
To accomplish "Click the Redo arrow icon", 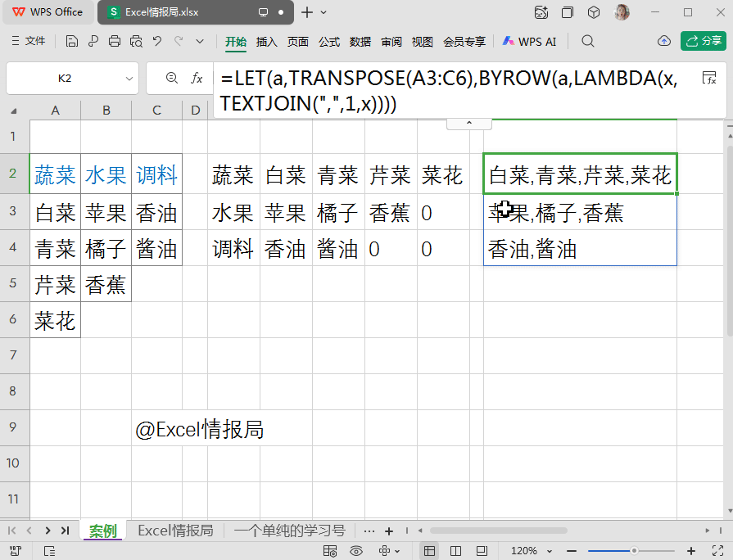I will (x=179, y=42).
